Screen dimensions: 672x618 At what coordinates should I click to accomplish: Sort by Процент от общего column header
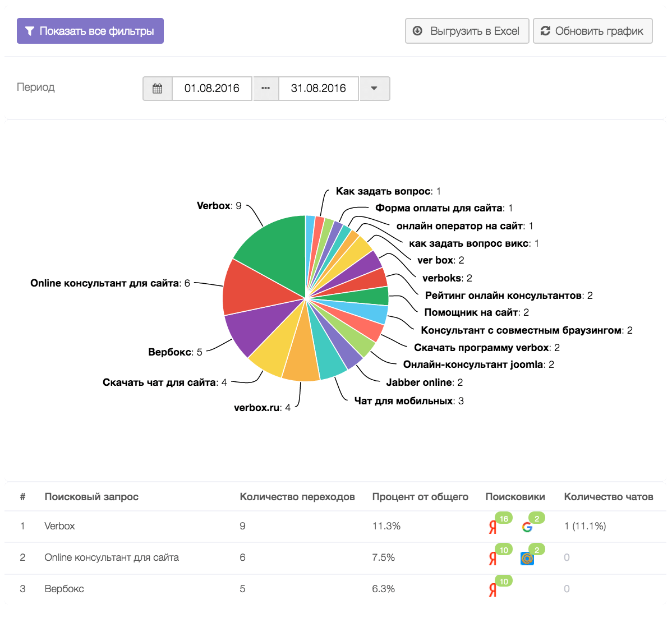(420, 497)
